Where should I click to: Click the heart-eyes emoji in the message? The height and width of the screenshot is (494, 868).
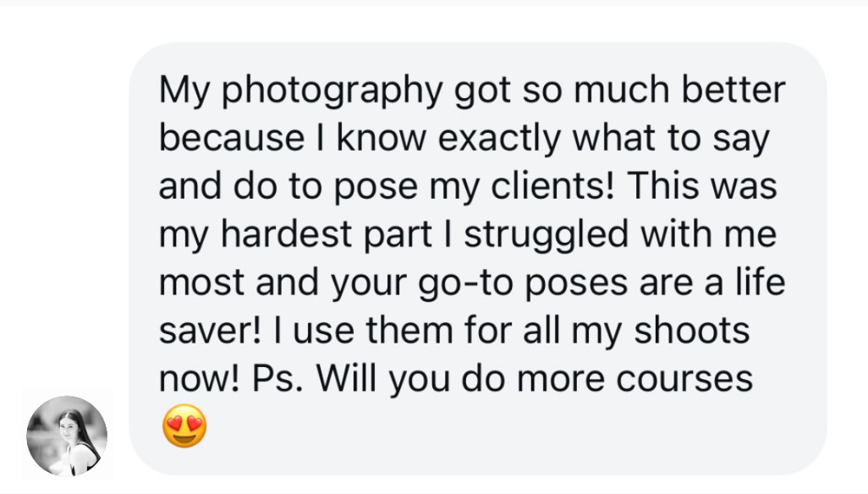tap(185, 426)
